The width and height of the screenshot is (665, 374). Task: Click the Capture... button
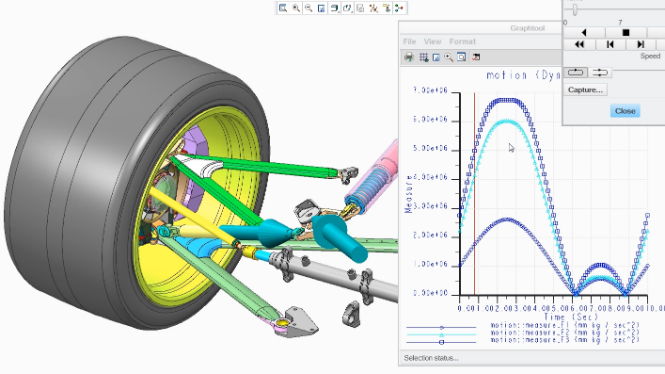585,90
